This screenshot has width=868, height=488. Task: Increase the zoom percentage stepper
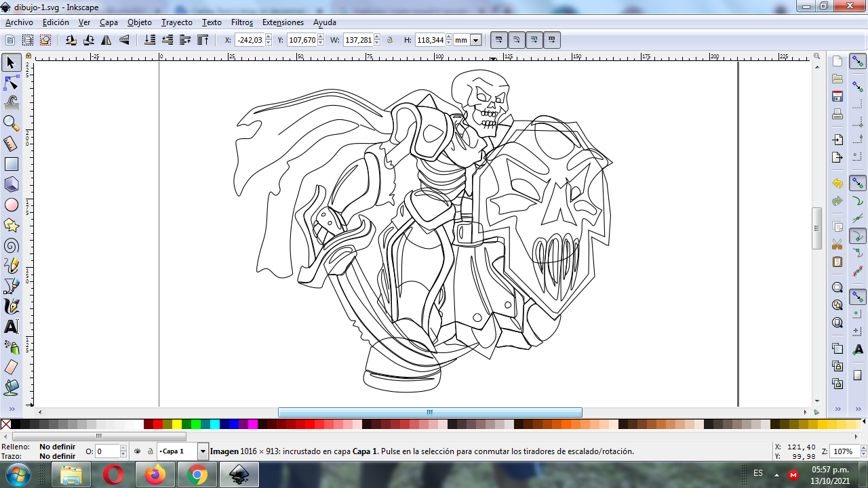pyautogui.click(x=859, y=449)
